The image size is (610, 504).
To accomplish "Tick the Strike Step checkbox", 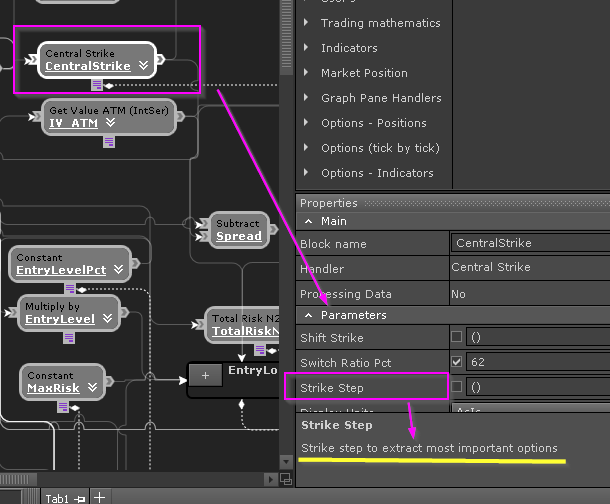I will (457, 387).
